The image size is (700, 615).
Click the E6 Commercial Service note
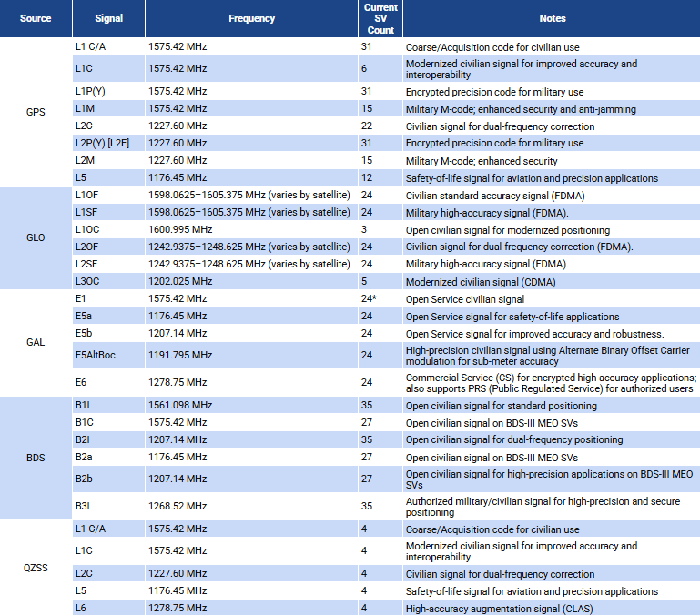click(x=551, y=383)
